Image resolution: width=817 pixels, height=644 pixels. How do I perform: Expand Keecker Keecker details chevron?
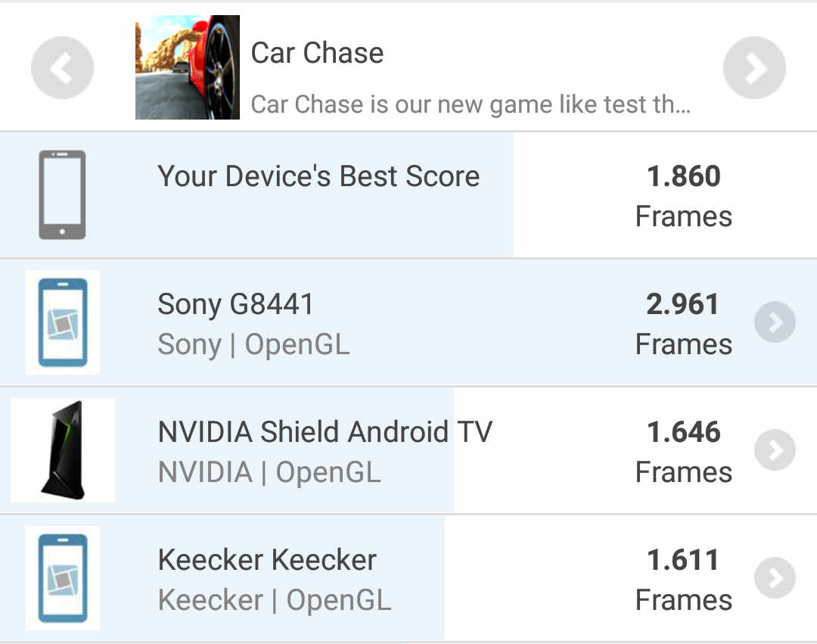pos(775,578)
